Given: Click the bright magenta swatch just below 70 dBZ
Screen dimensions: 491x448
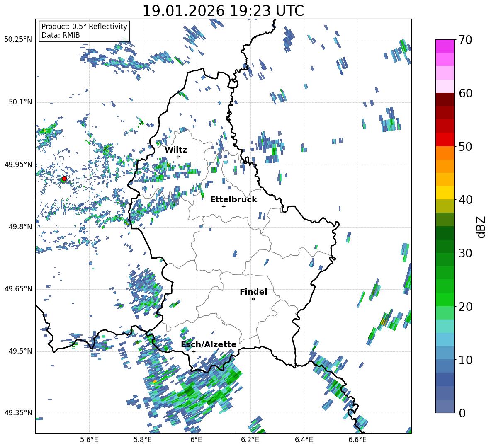Looking at the screenshot, I should coord(445,46).
